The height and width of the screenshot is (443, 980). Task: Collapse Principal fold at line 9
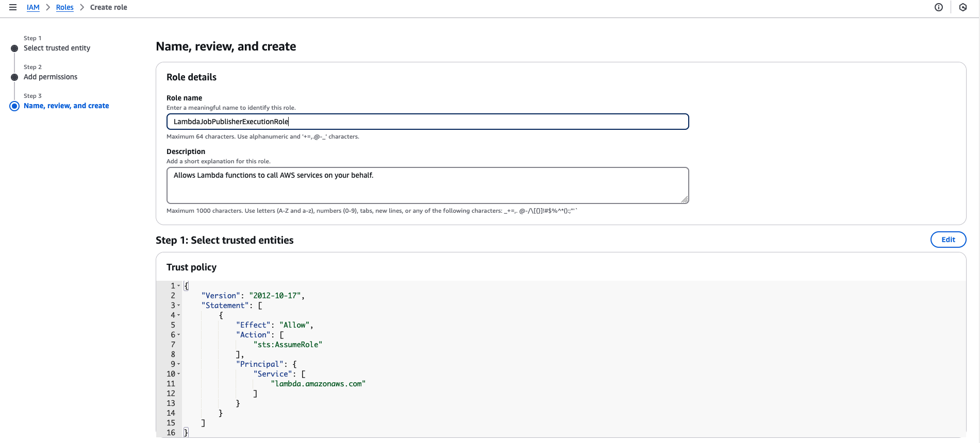point(179,364)
